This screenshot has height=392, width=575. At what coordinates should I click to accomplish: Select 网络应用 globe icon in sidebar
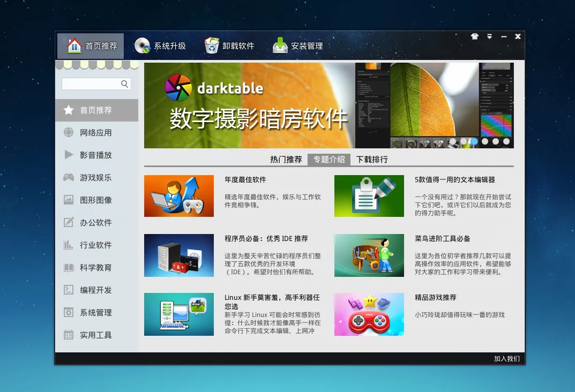(69, 132)
